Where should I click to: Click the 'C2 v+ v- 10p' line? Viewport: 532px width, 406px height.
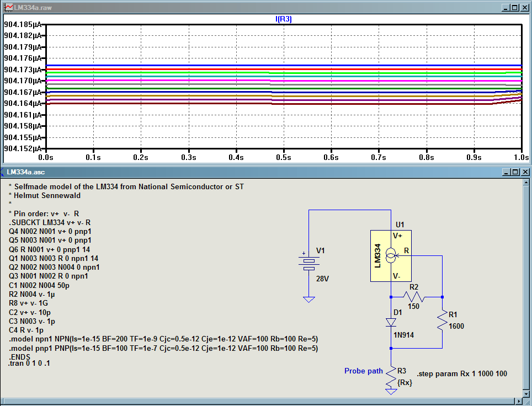tap(30, 312)
